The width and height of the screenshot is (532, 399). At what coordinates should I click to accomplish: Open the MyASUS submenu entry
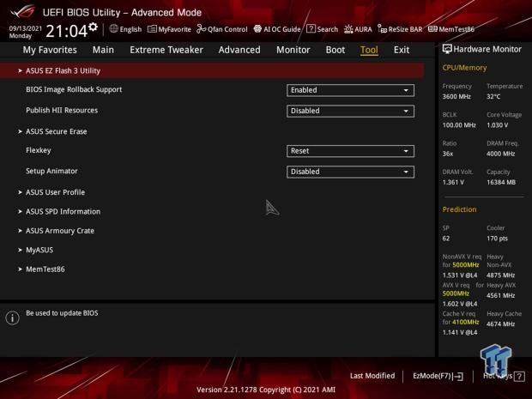[x=39, y=250]
